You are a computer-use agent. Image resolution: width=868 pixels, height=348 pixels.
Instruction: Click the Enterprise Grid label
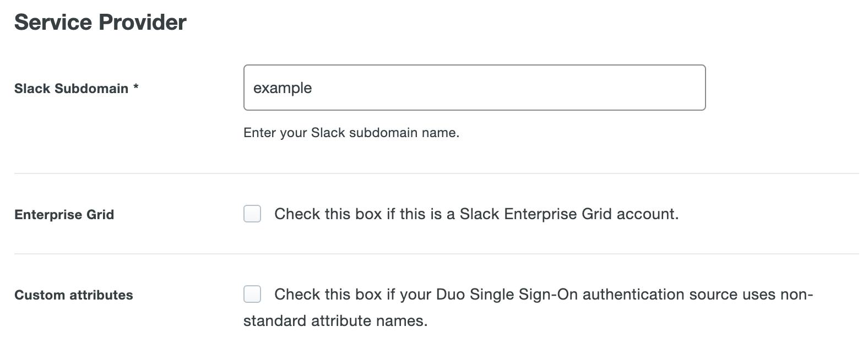64,214
